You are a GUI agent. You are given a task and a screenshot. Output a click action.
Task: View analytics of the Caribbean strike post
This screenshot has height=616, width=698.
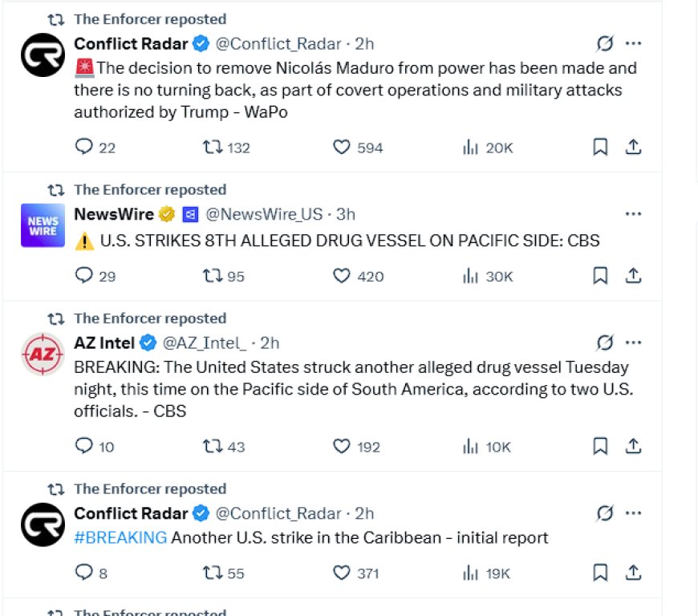(470, 573)
